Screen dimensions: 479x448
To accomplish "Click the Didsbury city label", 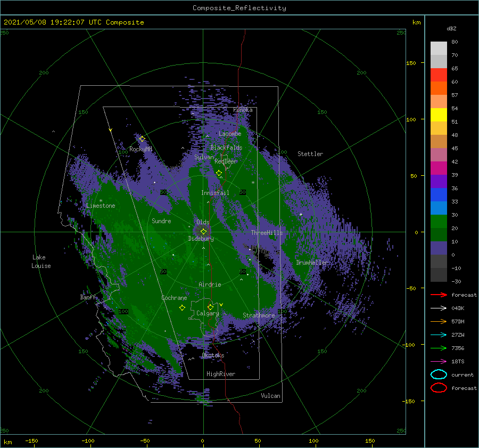I will [x=201, y=239].
